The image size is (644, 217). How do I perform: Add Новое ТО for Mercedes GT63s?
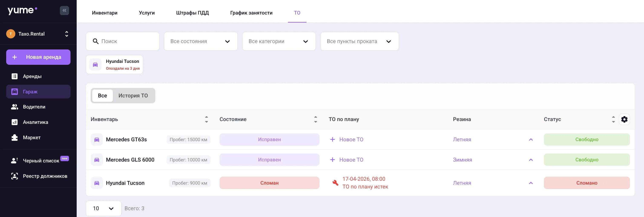click(346, 140)
